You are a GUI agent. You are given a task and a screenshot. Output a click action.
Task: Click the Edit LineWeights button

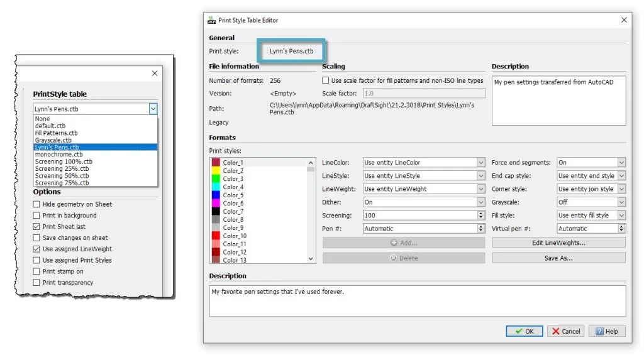558,243
